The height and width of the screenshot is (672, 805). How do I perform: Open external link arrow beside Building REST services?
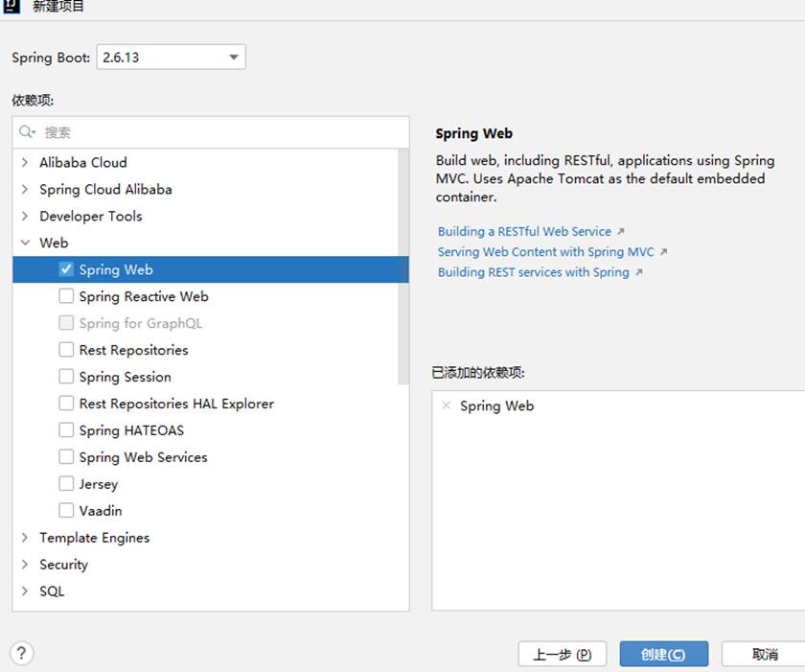[x=638, y=272]
